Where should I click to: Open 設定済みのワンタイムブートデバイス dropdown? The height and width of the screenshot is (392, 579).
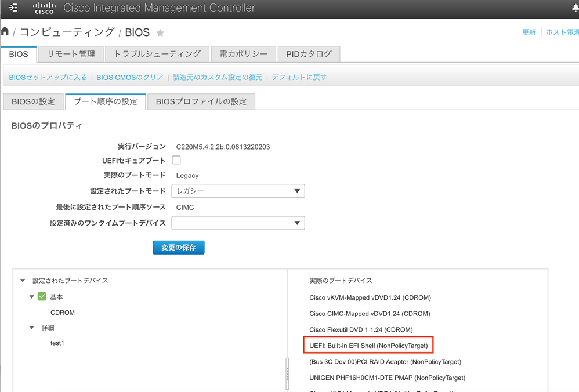tap(238, 223)
